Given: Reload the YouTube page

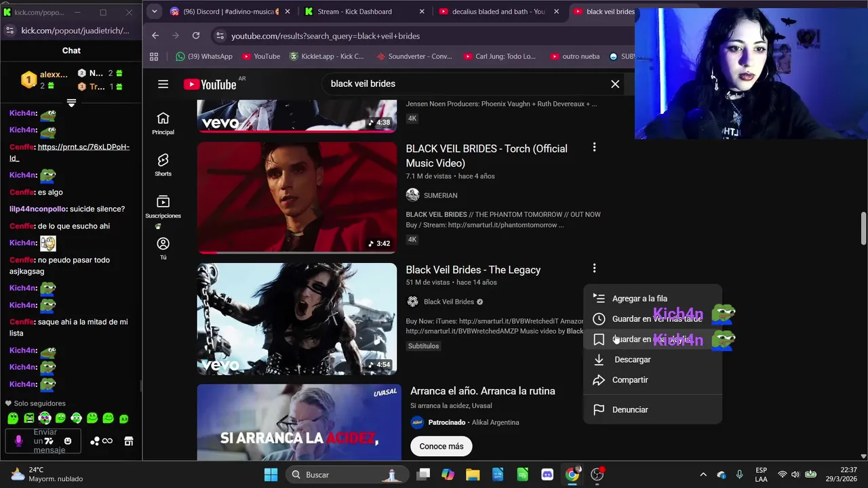Looking at the screenshot, I should click(196, 35).
